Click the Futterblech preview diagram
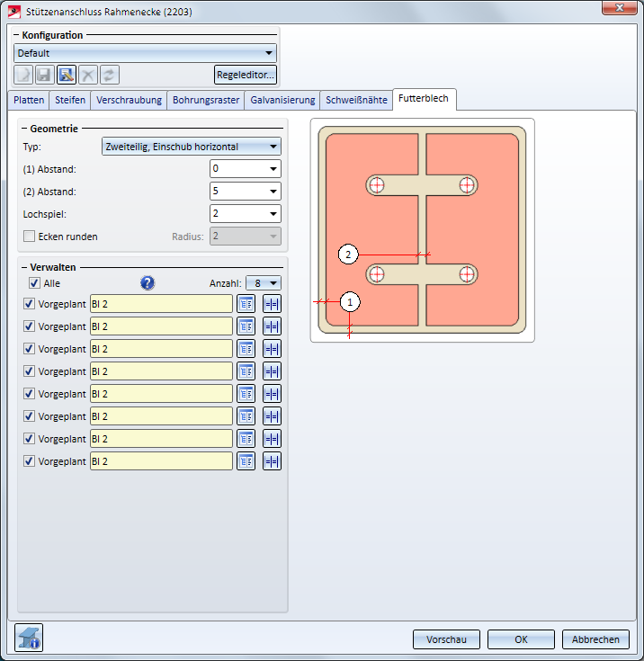This screenshot has width=644, height=661. [422, 230]
